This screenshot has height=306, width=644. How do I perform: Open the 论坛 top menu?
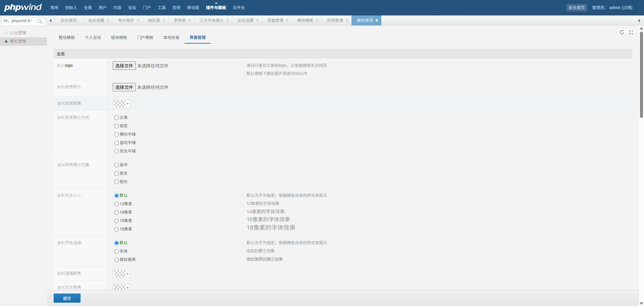click(x=132, y=8)
